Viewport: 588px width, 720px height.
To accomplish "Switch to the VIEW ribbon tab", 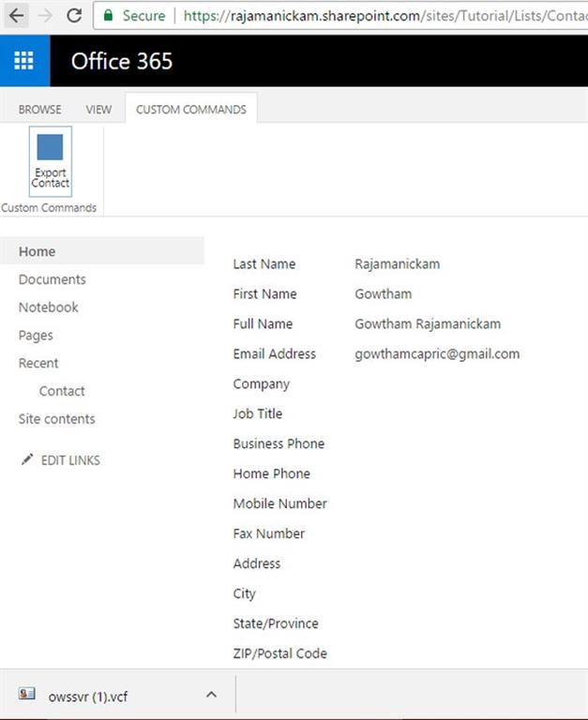I will (98, 110).
